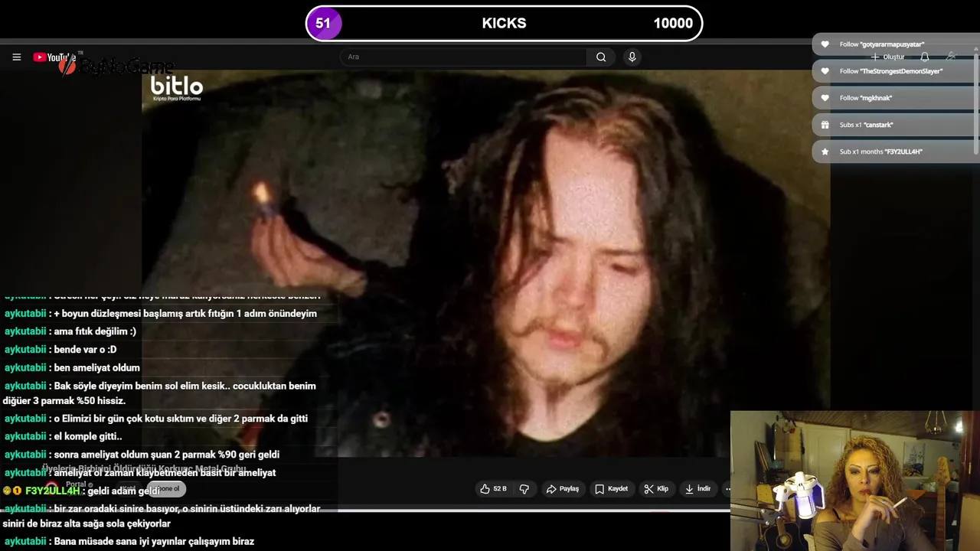
Task: Download the video via İndir
Action: tap(697, 488)
